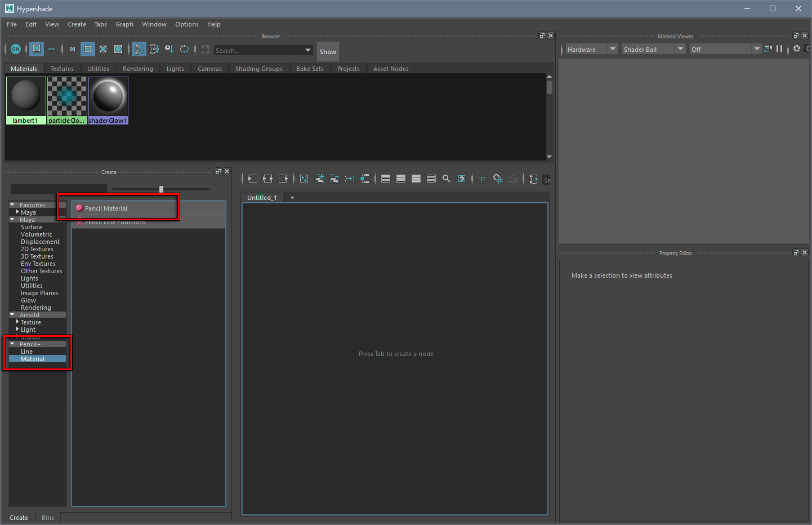
Task: Click the sort by name A-Z icon
Action: pyautogui.click(x=139, y=49)
